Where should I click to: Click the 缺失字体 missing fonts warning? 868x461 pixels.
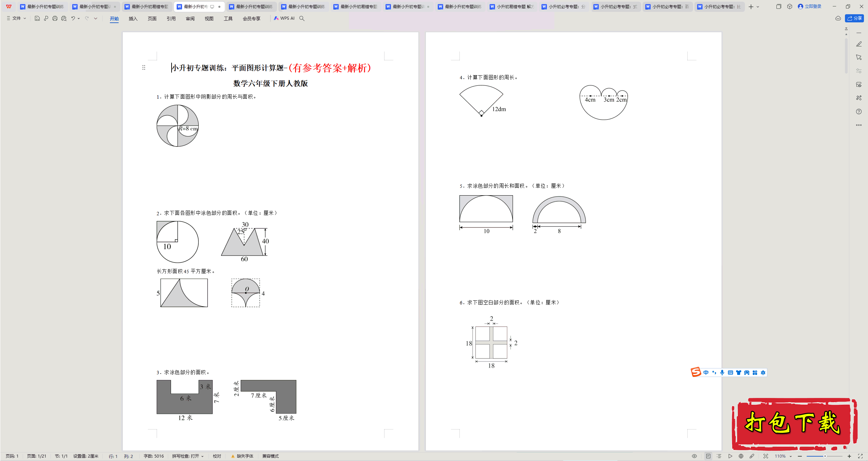[242, 456]
